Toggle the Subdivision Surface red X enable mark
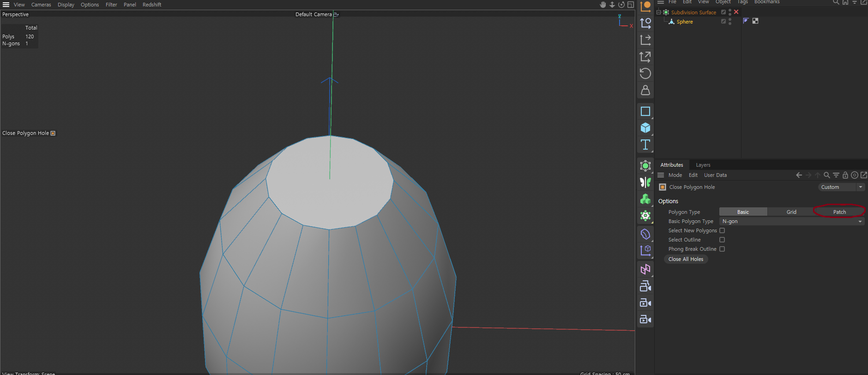This screenshot has width=868, height=375. point(736,12)
